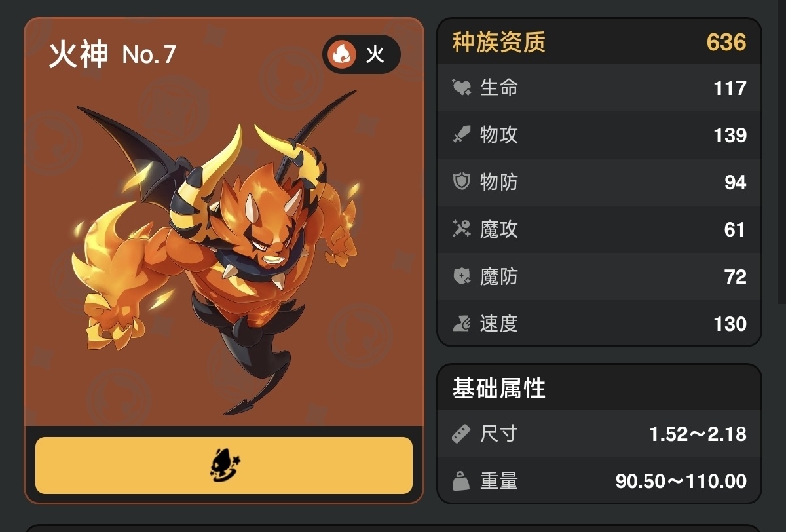786x532 pixels.
Task: Click the total stat value 636
Action: pyautogui.click(x=726, y=43)
